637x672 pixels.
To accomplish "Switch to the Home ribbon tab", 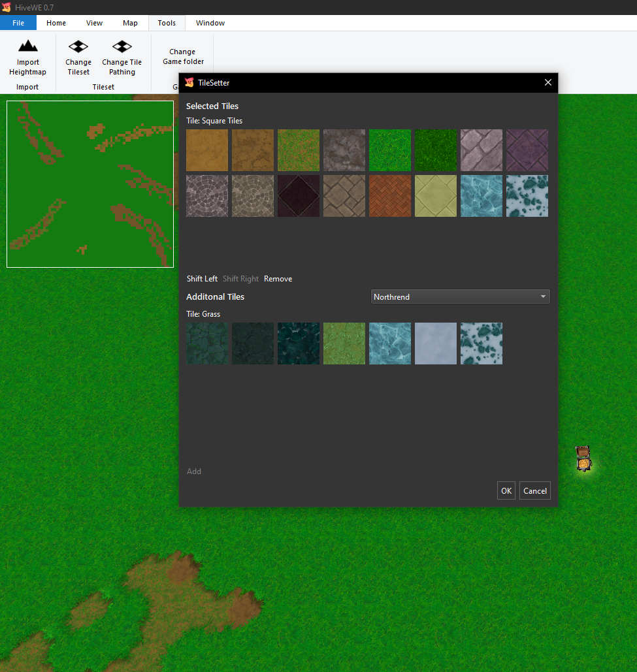I will pos(56,23).
